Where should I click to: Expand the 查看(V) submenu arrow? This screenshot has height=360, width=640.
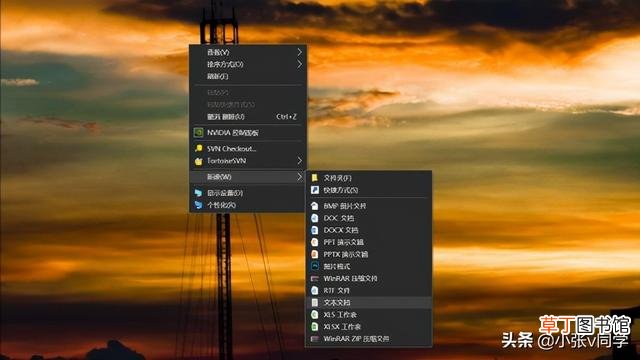point(300,52)
